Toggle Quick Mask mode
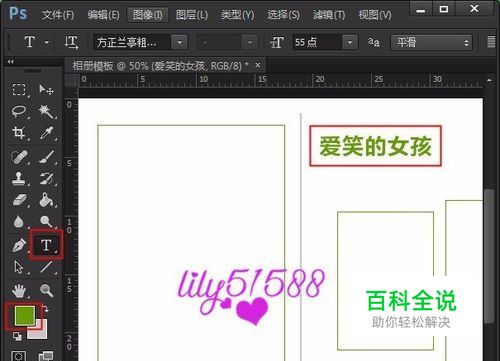The width and height of the screenshot is (500, 361). 19,356
